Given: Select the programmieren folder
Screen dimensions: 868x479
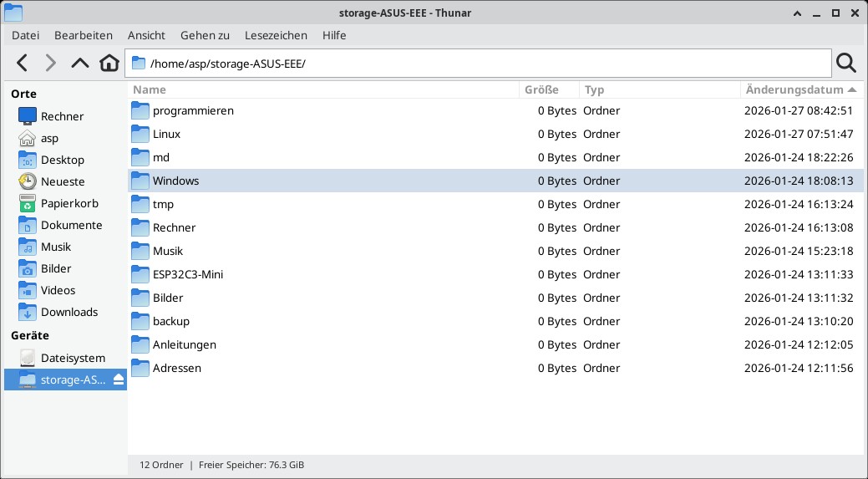Looking at the screenshot, I should [x=193, y=110].
